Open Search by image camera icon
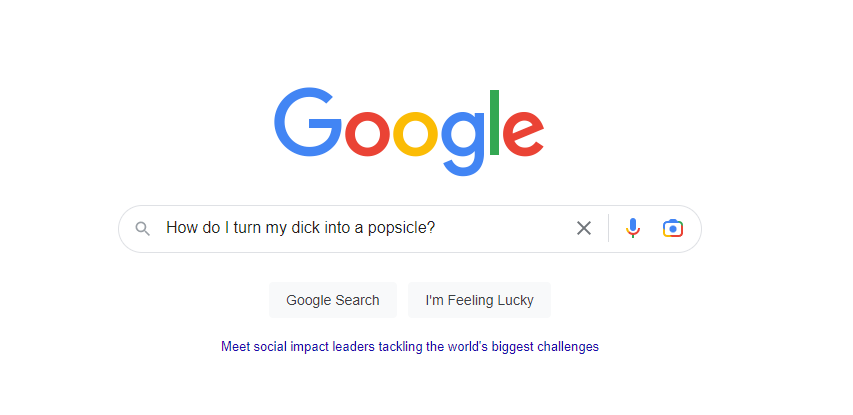 coord(673,228)
